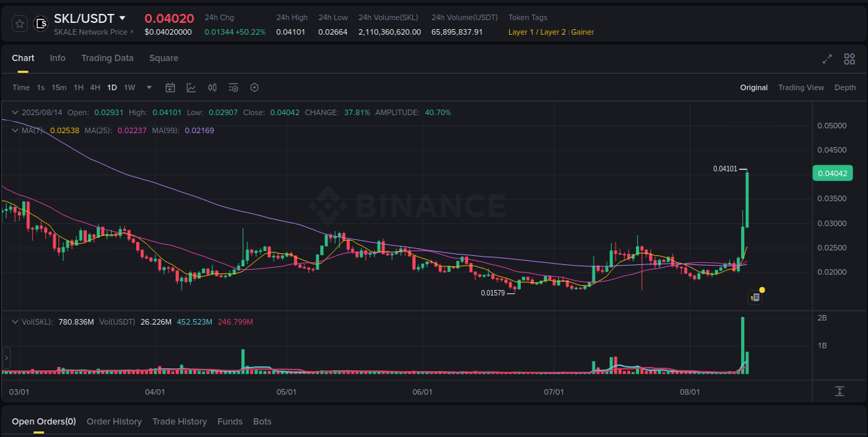
Task: Click the chart snapshot icon near latest candle
Action: [x=755, y=297]
